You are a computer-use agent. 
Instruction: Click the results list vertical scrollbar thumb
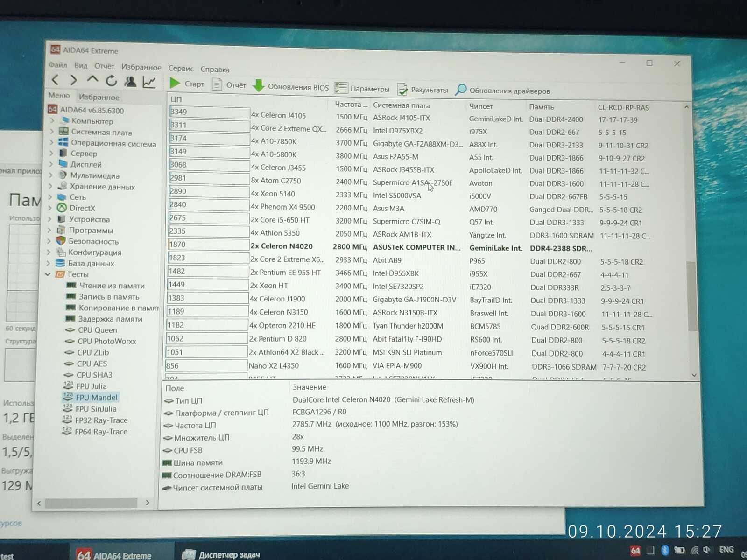[692, 295]
